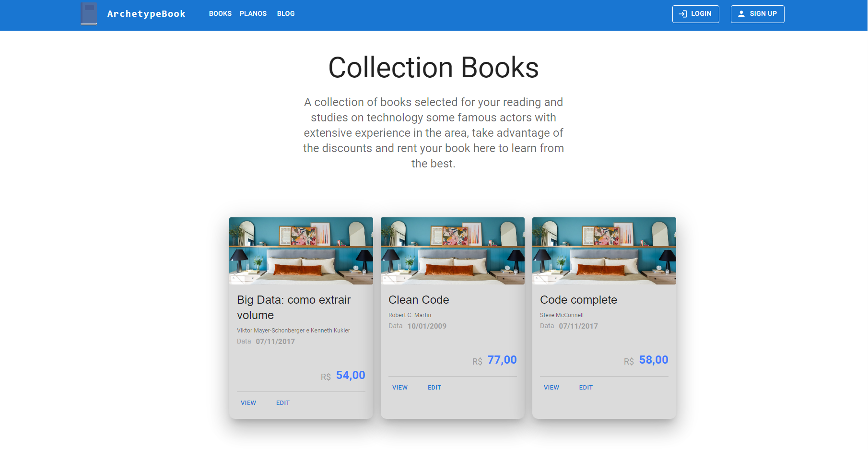Edit the Clean Code book
Viewport: 868px width, 450px height.
pyautogui.click(x=434, y=388)
